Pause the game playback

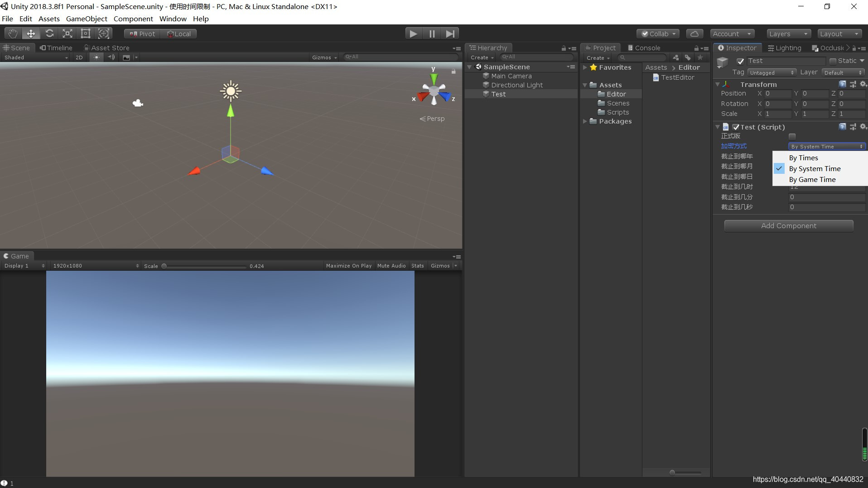point(432,33)
